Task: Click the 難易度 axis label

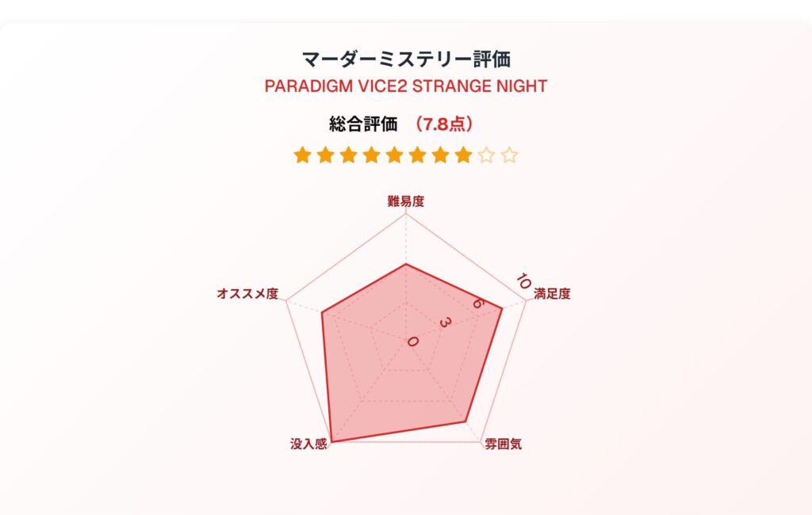Action: click(406, 201)
